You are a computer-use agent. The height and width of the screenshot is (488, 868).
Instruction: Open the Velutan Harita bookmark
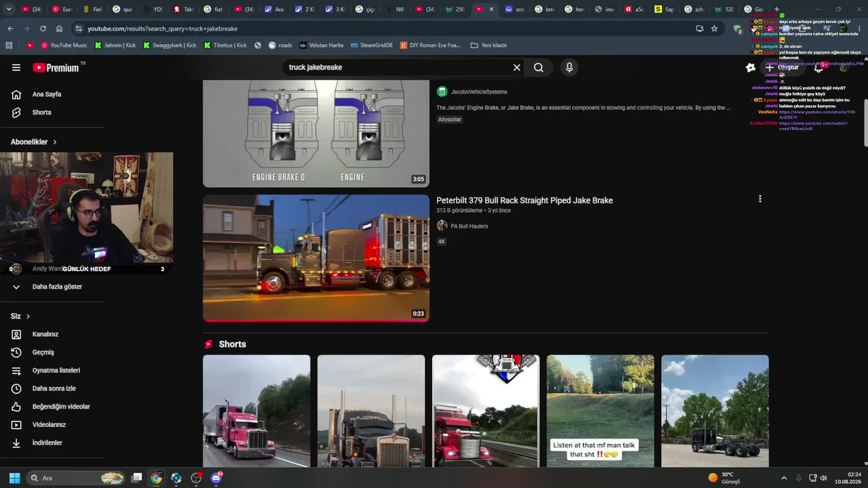click(321, 45)
